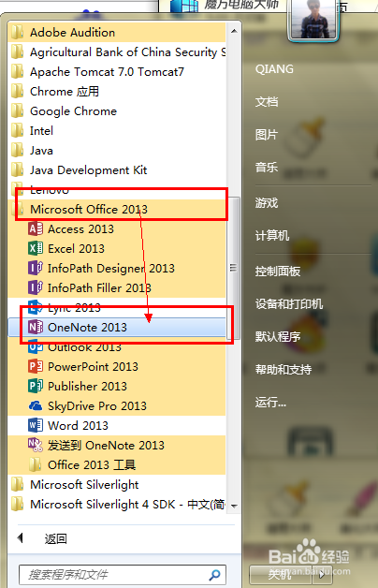Screen dimensions: 378x588
Task: Open the QIANG user folder
Action: pyautogui.click(x=274, y=69)
